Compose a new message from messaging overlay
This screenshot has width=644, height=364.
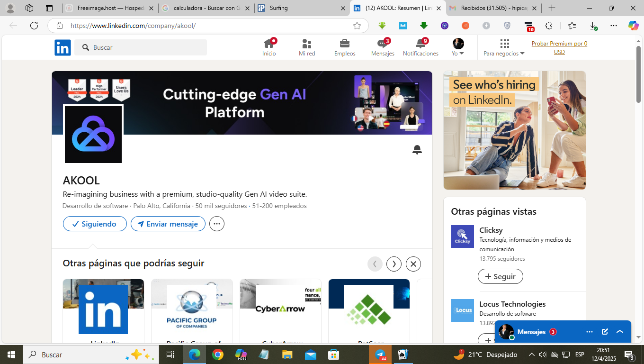point(605,332)
